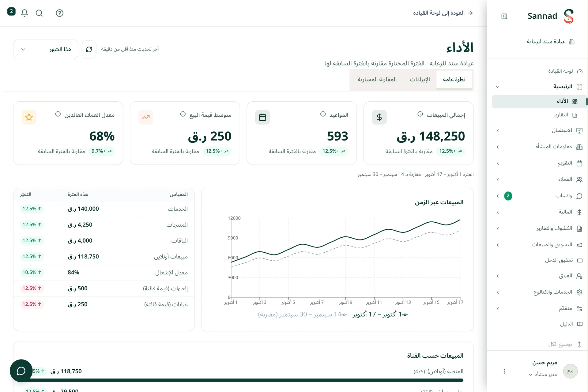The height and width of the screenshot is (392, 588).
Task: Switch to الإيرادات tab
Action: coord(420,79)
